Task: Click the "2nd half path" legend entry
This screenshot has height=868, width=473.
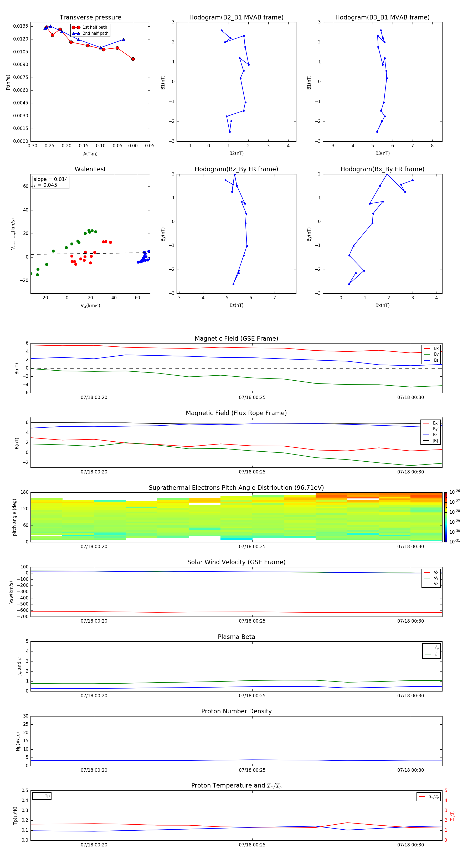Action: [90, 33]
